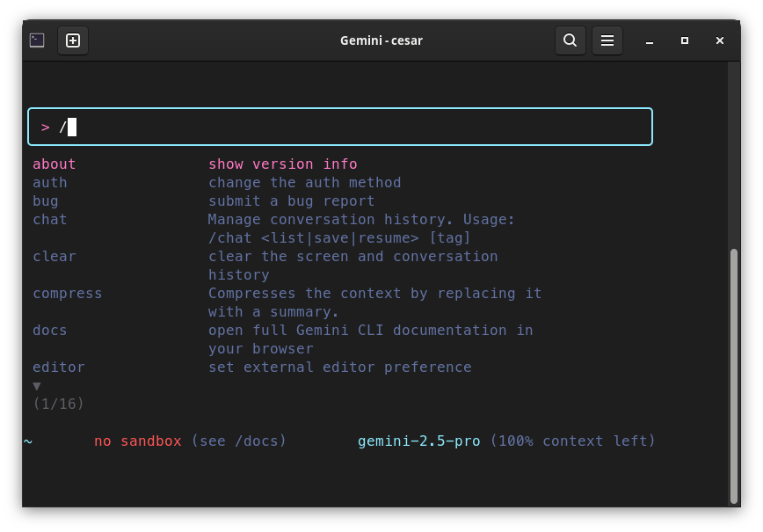Viewport: 763px width, 532px height.
Task: Select the clear command suggestion
Action: tap(54, 257)
